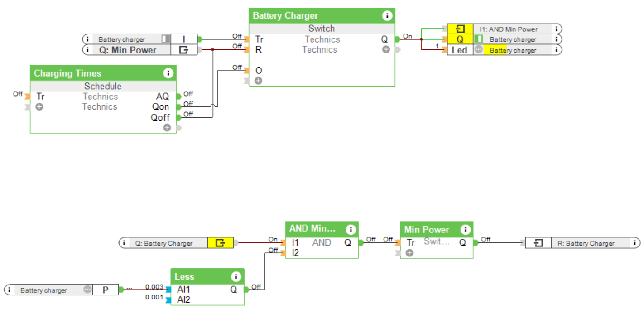The height and width of the screenshot is (309, 644).
Task: Click the info icon on Battery Charger block
Action: click(387, 16)
